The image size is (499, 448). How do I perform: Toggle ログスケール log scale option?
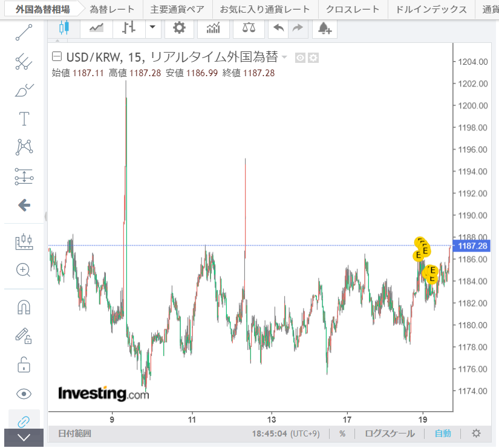[x=390, y=433]
